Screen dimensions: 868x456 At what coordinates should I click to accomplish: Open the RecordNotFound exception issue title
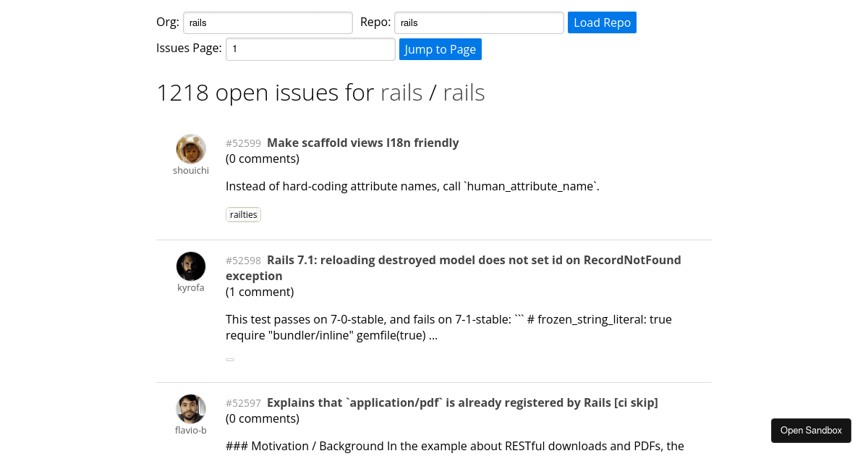click(x=454, y=268)
